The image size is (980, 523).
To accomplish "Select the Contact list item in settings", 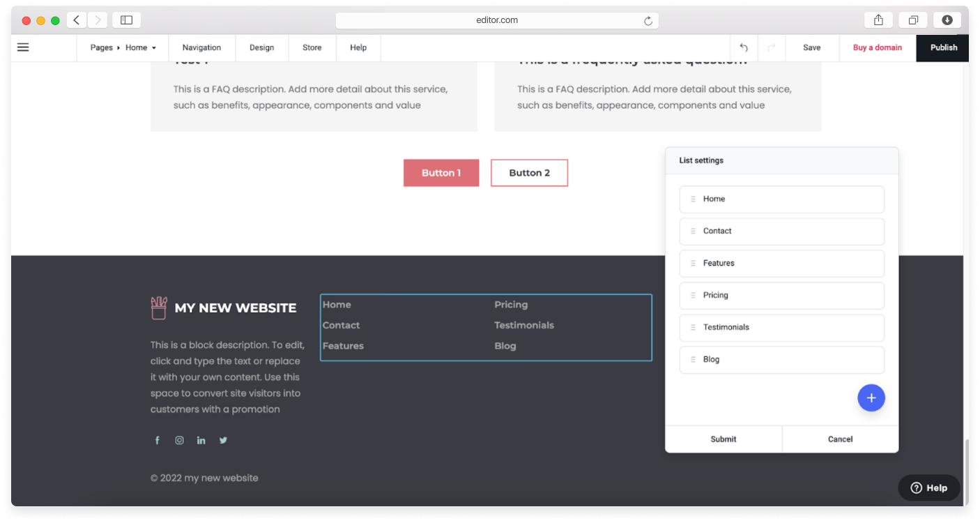I will tap(782, 232).
